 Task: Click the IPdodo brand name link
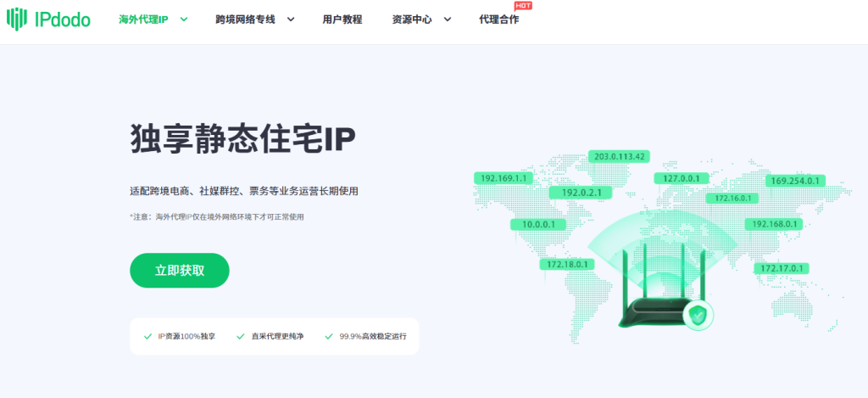tap(63, 19)
